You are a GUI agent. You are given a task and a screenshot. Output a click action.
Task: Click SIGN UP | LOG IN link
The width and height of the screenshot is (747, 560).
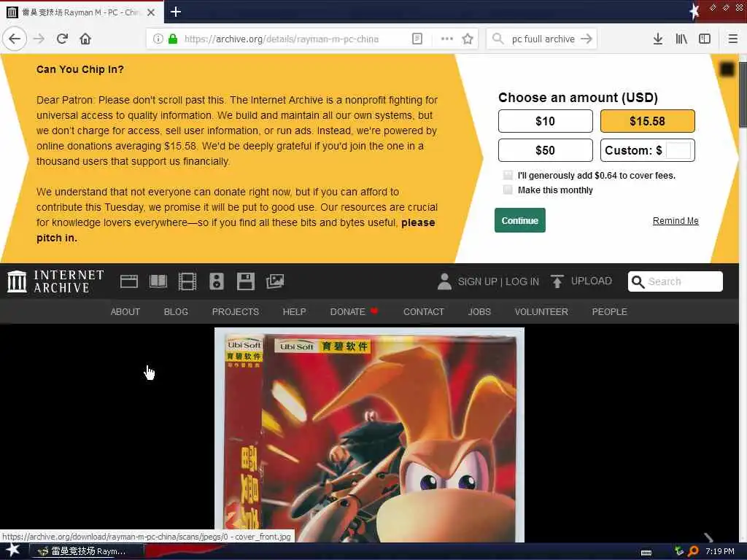pos(498,281)
